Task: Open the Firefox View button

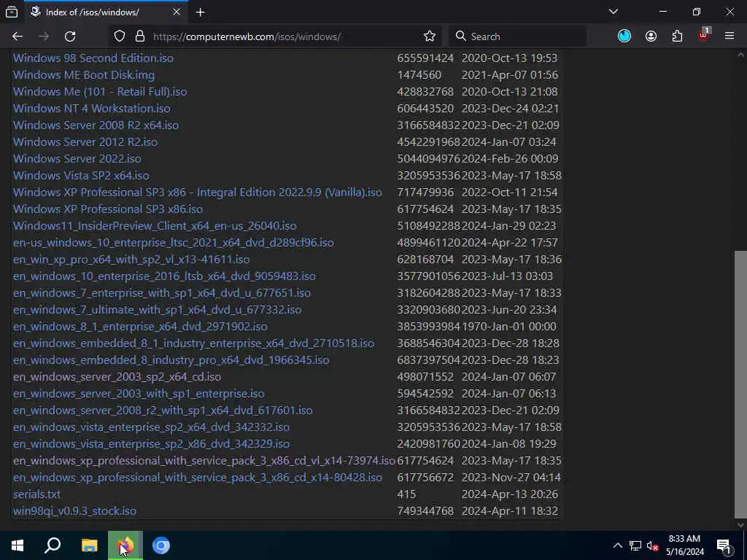Action: (12, 12)
